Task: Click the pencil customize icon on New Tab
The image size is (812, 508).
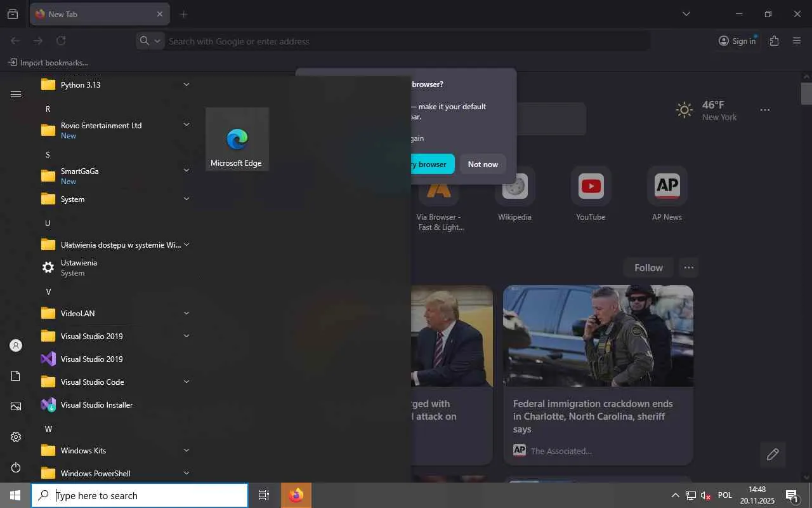Action: tap(773, 454)
